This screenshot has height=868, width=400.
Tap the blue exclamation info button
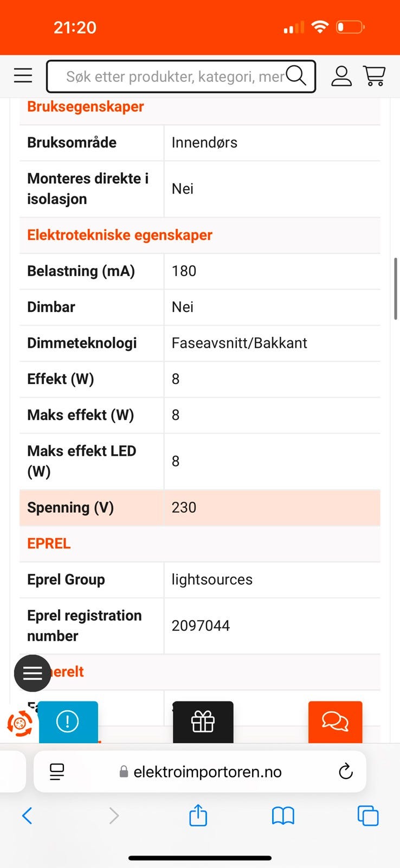tap(68, 722)
